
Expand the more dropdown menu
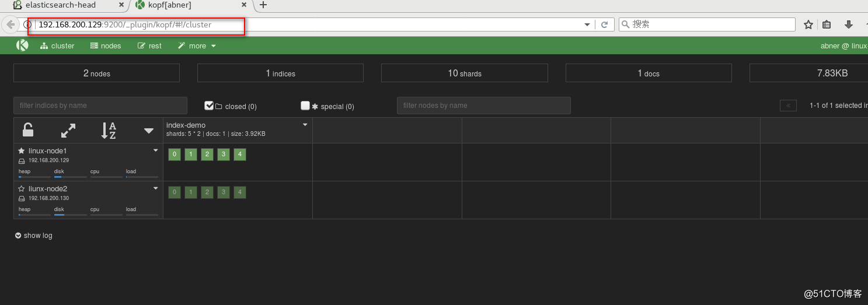[197, 45]
